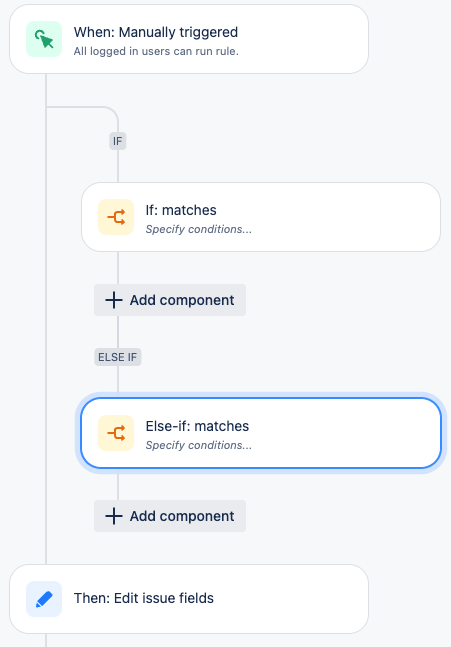This screenshot has height=647, width=451.
Task: Click Add component below the Else-if condition
Action: (170, 516)
